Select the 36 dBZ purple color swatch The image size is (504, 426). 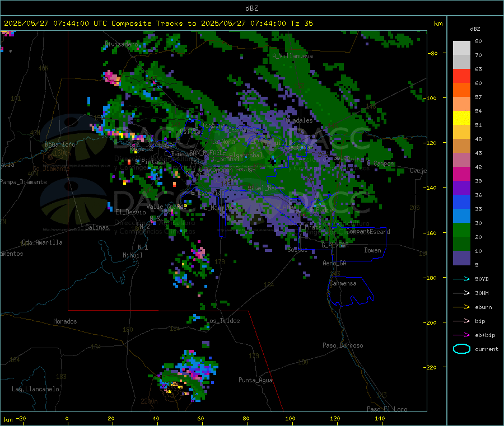pyautogui.click(x=461, y=188)
